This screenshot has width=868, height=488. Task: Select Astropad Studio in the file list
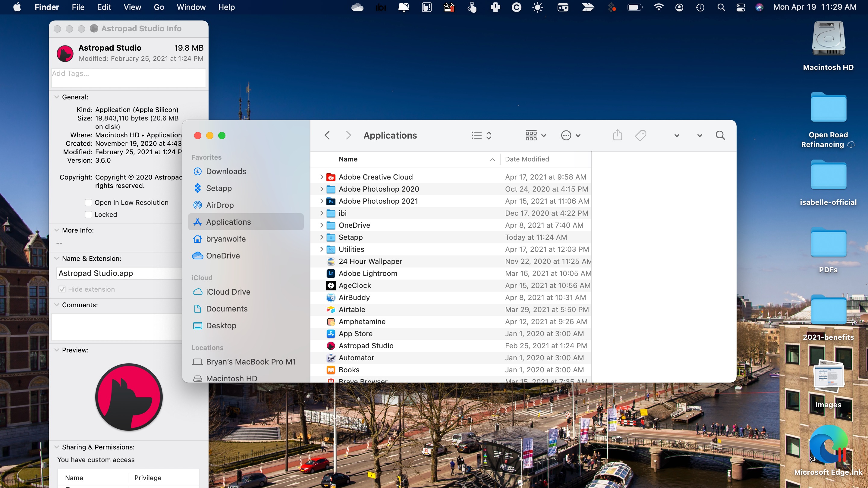point(451,346)
